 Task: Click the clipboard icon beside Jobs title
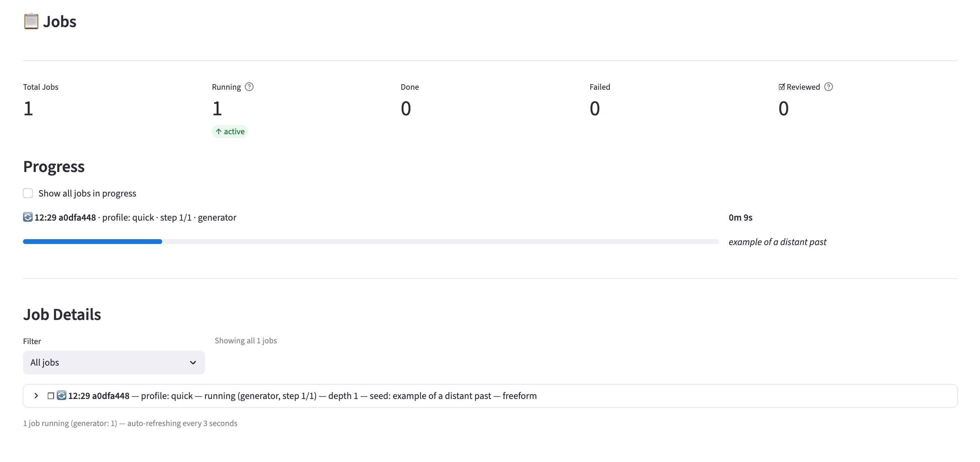[31, 21]
